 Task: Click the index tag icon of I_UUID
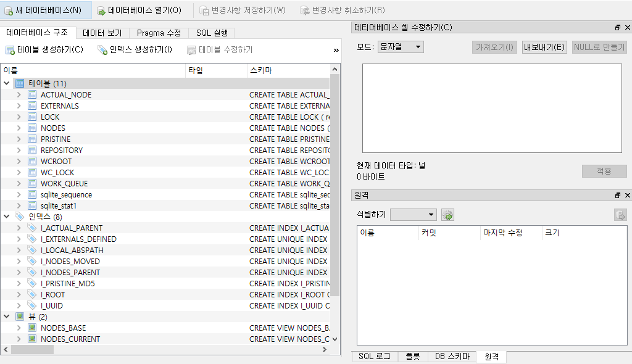tap(32, 305)
